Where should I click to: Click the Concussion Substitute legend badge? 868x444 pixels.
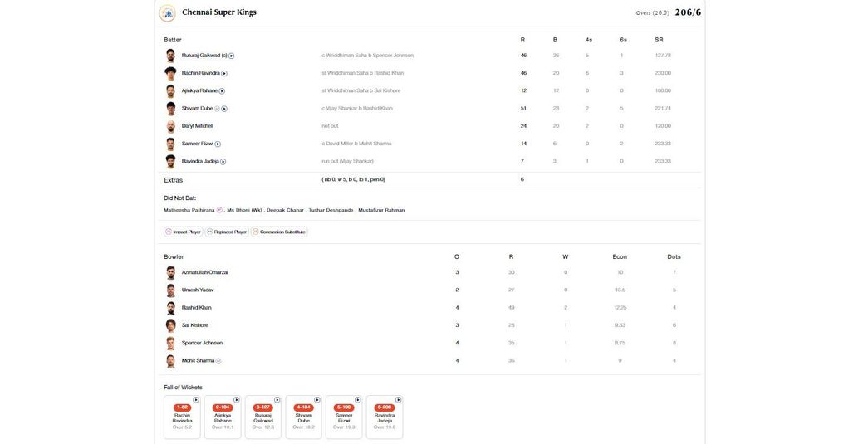point(279,232)
